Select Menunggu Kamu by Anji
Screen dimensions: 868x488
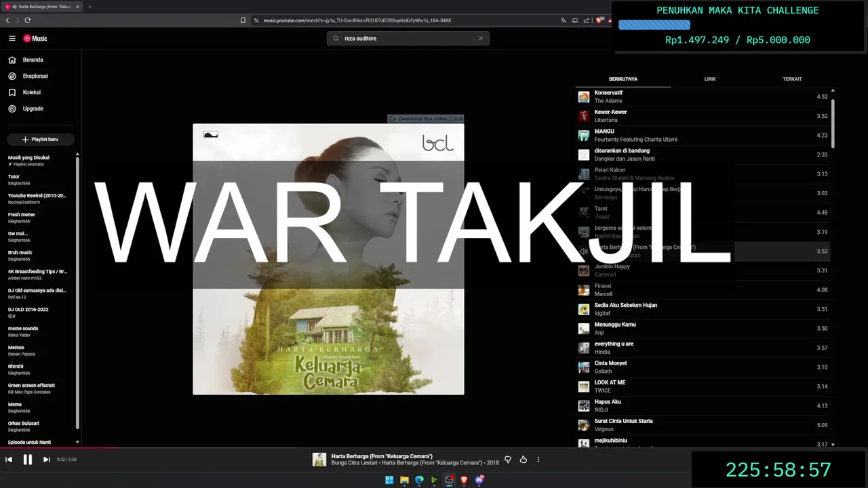point(703,329)
